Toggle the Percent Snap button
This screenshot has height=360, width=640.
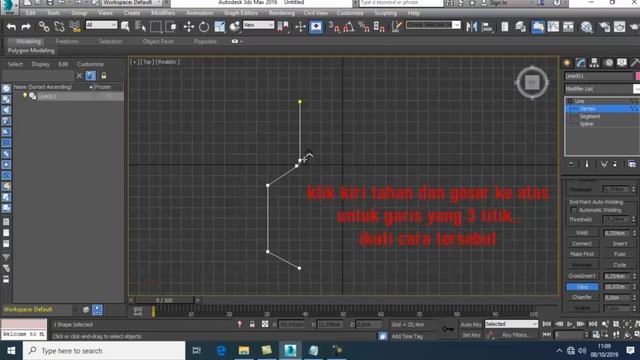click(364, 27)
